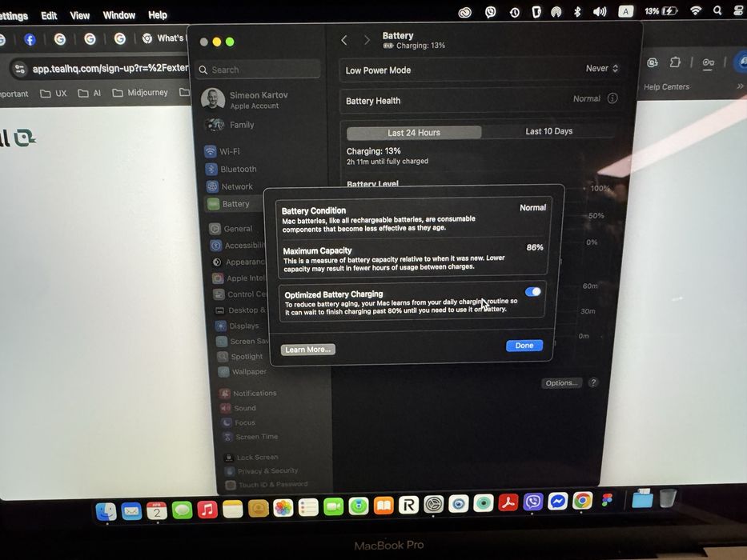Open Music from the Dock
The image size is (747, 560).
(207, 510)
